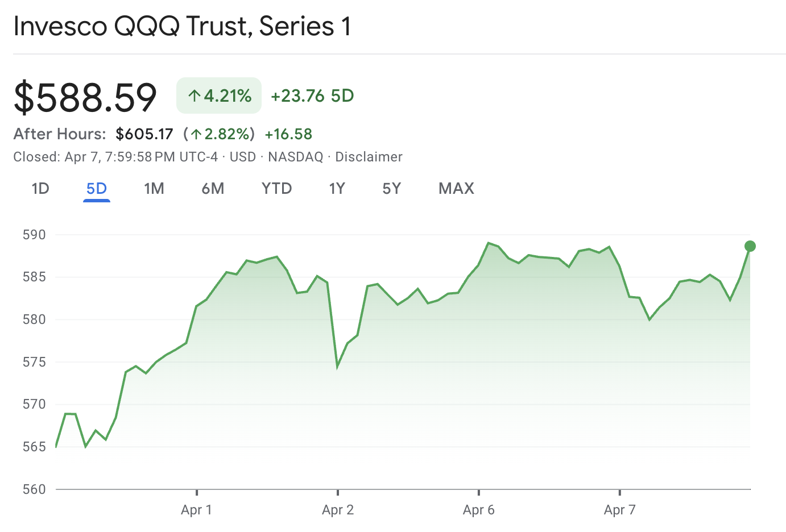Screen dimensions: 786x532
Task: Click the green 4.21% change badge
Action: (x=218, y=95)
